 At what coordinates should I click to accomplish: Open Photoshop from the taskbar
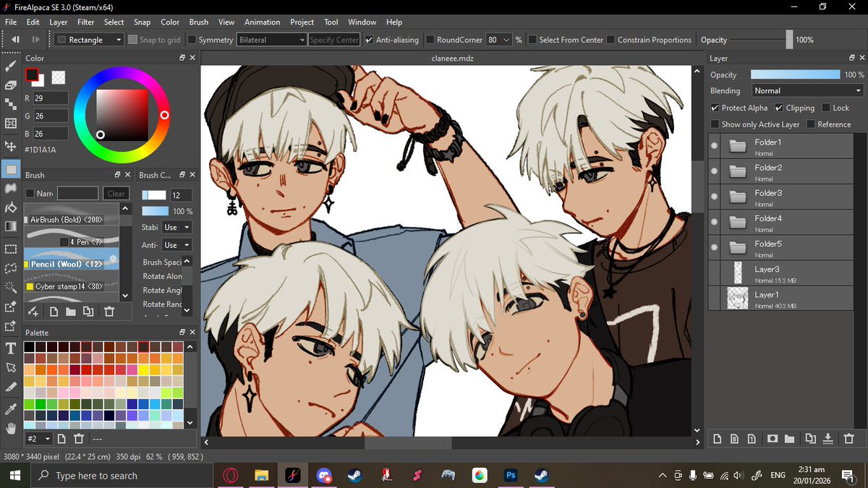click(x=511, y=476)
